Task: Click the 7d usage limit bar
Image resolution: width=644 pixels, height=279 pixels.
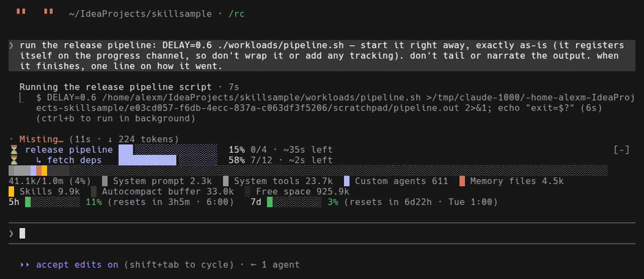Action: [295, 202]
